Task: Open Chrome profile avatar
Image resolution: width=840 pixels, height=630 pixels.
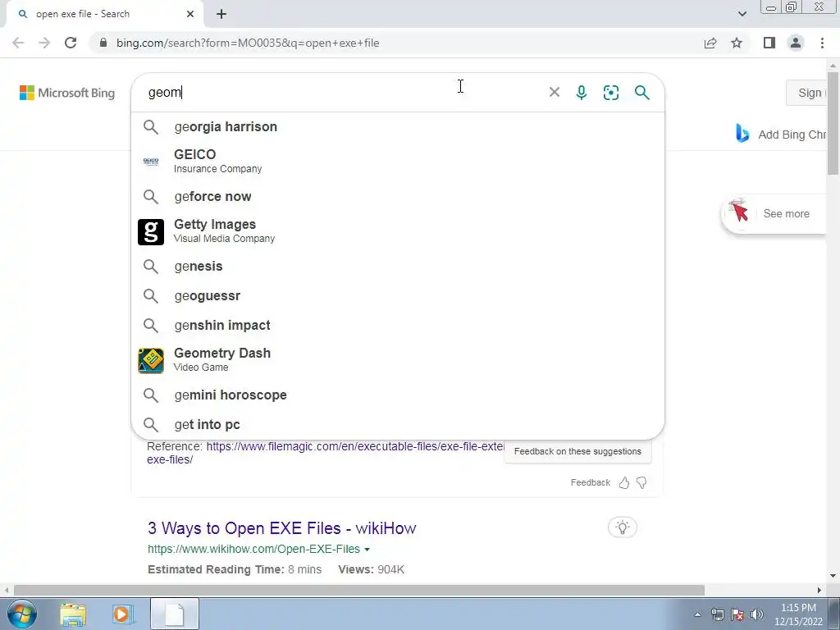Action: click(796, 43)
